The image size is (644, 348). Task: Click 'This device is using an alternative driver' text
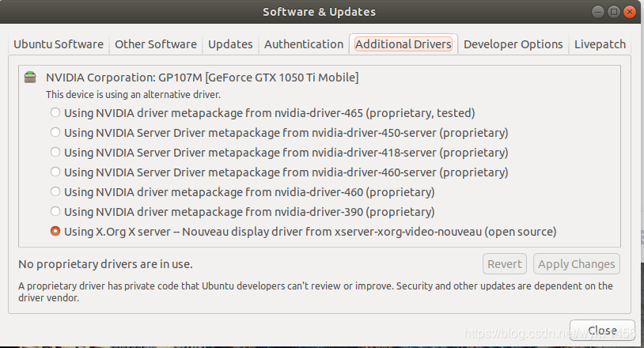point(133,94)
